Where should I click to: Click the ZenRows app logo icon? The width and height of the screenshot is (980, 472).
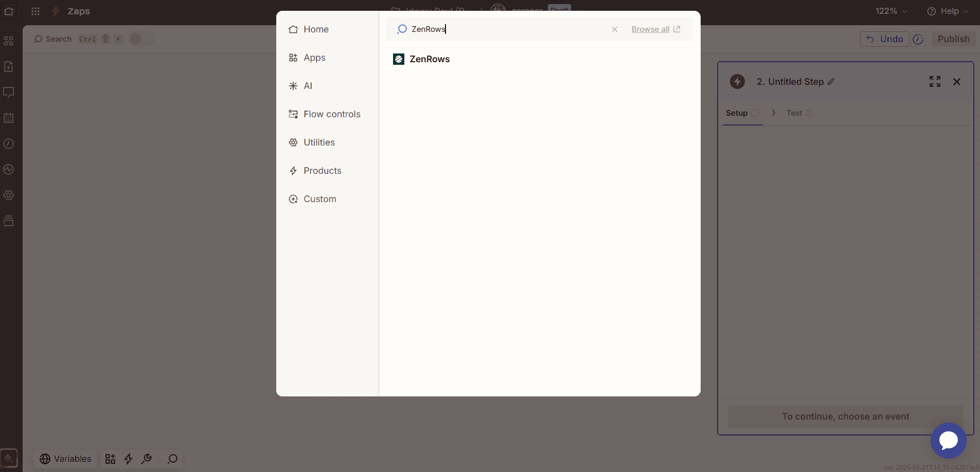pyautogui.click(x=399, y=59)
